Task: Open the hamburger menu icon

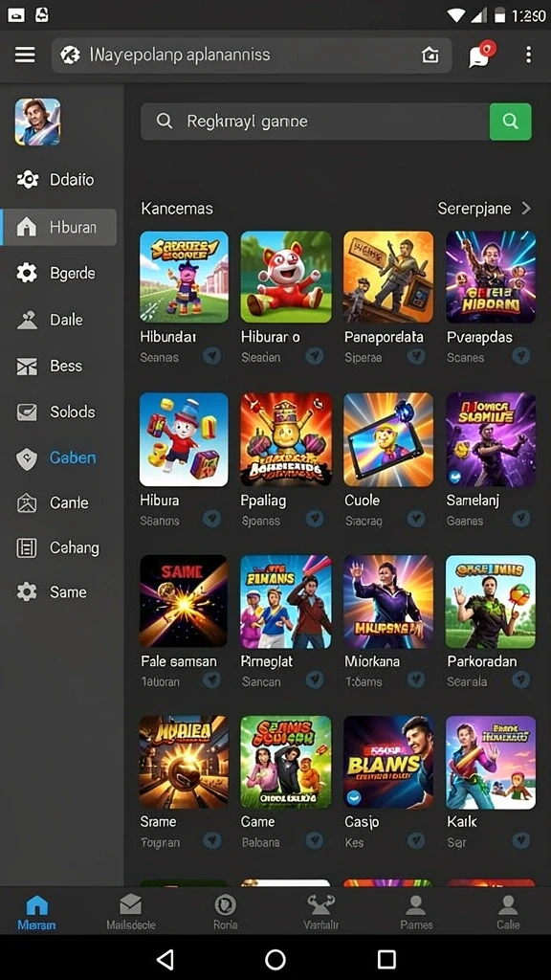Action: point(25,55)
